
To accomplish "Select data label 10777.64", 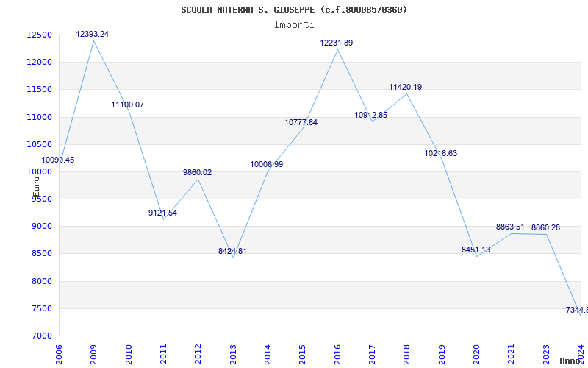I will click(x=301, y=122).
